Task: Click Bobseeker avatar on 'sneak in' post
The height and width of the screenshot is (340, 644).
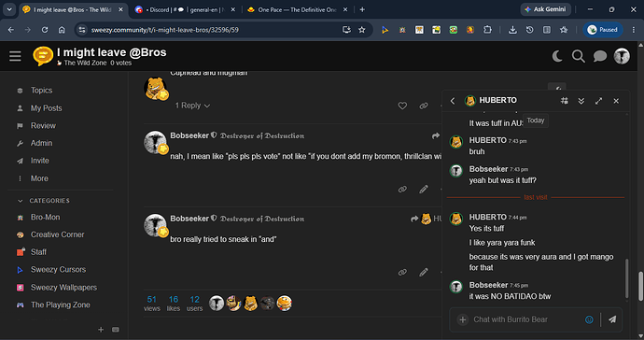Action: [x=155, y=225]
